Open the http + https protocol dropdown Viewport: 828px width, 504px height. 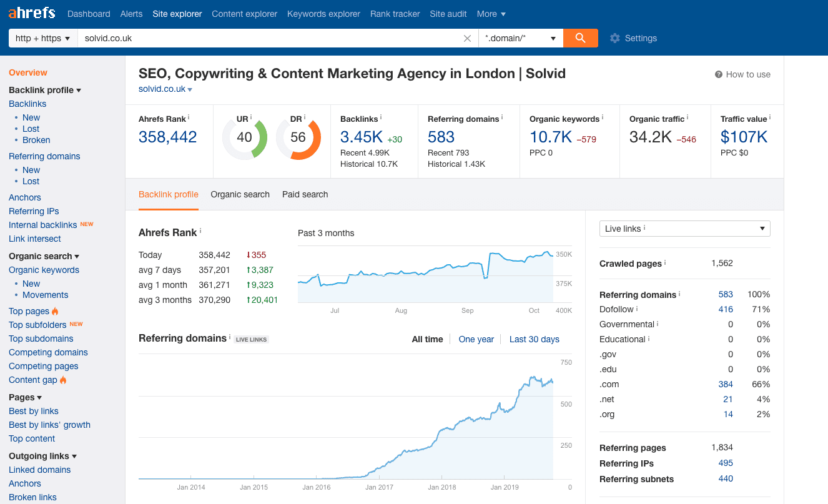point(43,38)
